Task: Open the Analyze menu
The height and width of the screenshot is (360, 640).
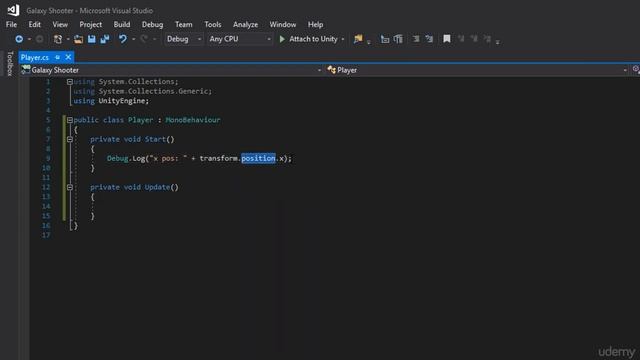Action: (245, 24)
